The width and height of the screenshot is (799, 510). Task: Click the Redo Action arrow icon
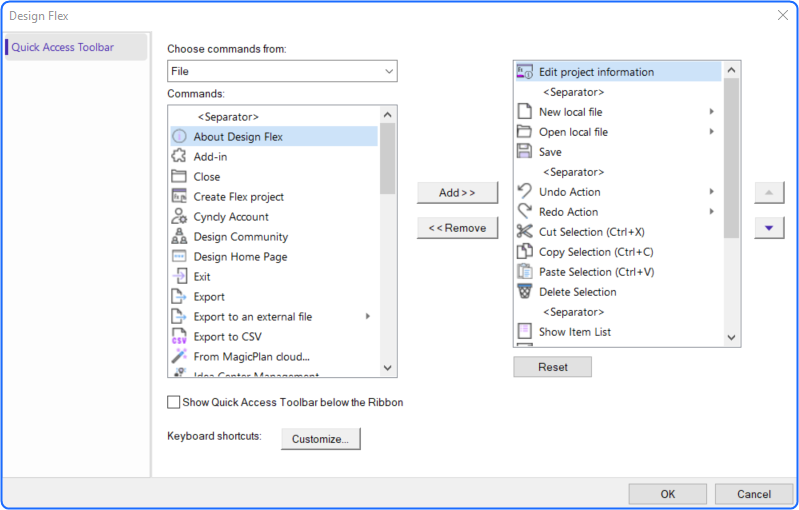(525, 211)
